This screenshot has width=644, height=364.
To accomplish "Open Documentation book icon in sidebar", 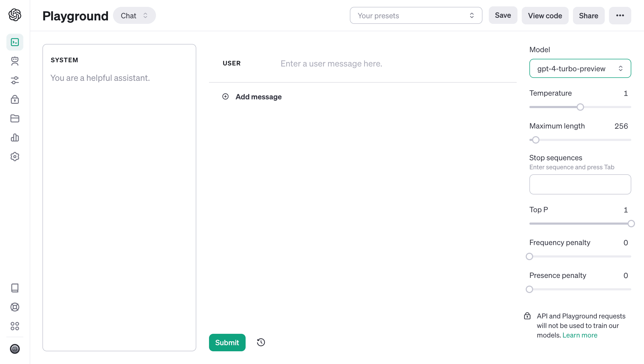I will pos(15,288).
